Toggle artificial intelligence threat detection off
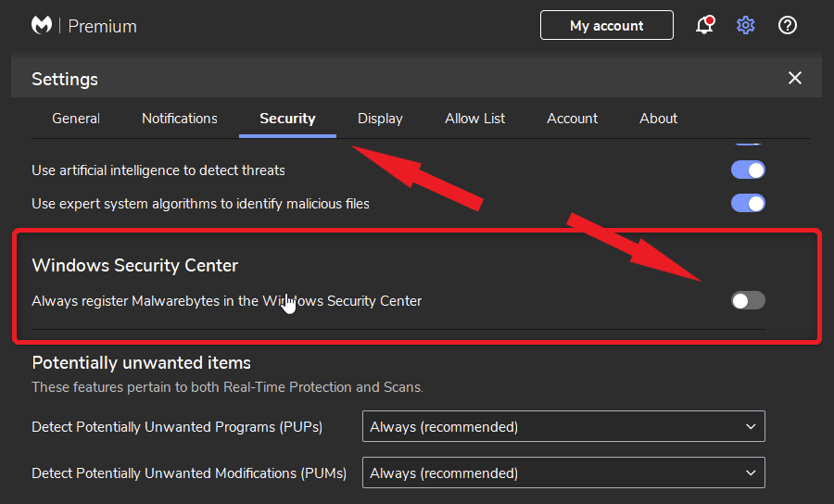 pos(748,170)
